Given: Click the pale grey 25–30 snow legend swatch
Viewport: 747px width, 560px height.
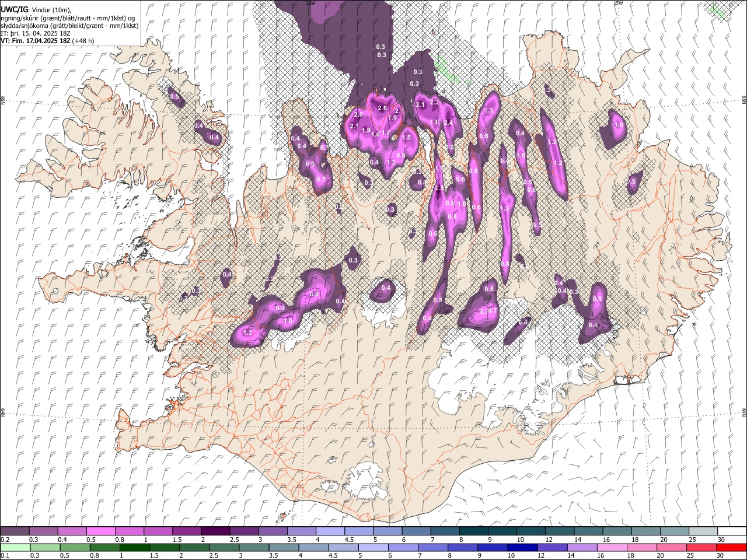Looking at the screenshot, I should tap(703, 531).
